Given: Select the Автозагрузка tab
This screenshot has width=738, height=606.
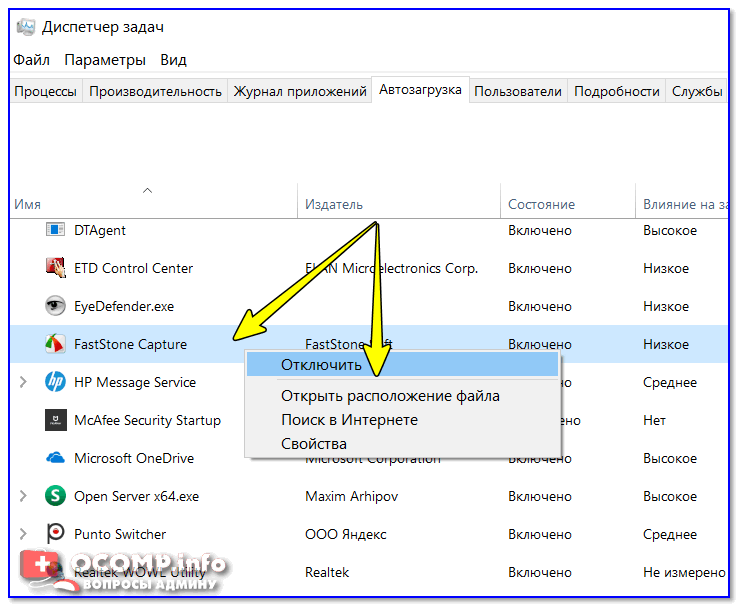Looking at the screenshot, I should tap(420, 89).
